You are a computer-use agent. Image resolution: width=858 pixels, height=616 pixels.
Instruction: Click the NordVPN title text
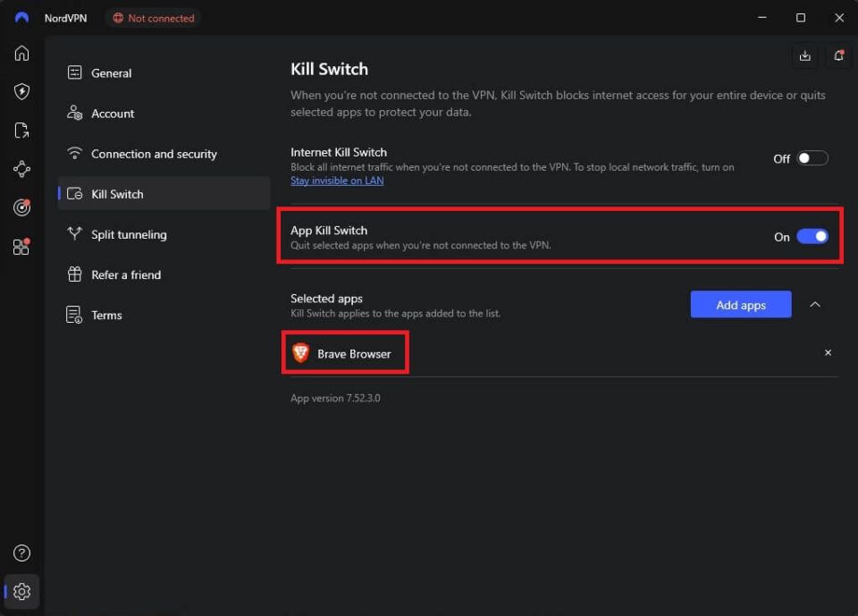65,18
